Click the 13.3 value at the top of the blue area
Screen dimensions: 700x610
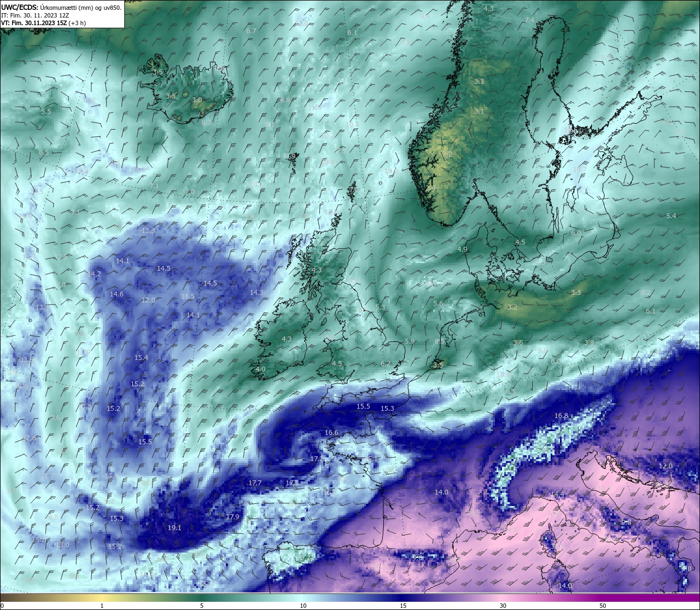point(148,231)
